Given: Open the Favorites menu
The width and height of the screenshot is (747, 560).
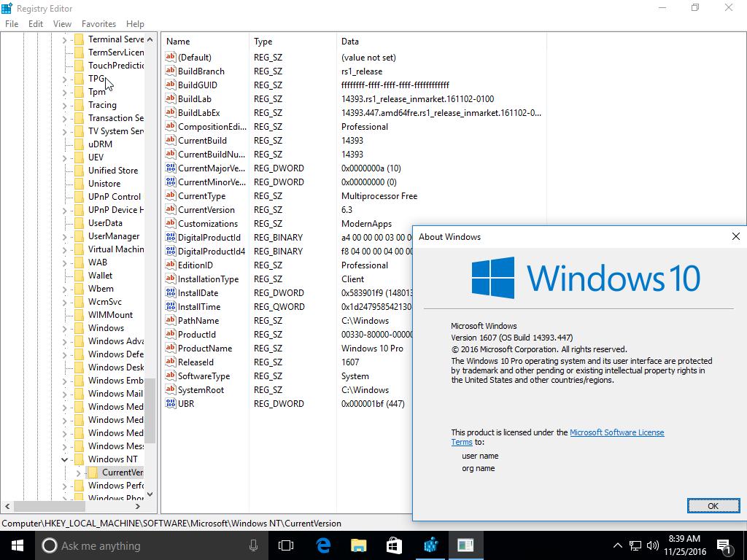Looking at the screenshot, I should 98,24.
